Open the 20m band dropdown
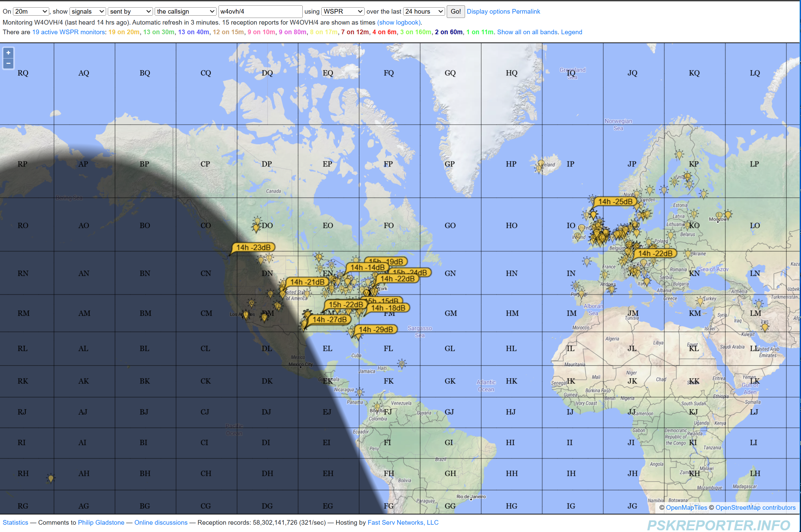 click(x=31, y=12)
